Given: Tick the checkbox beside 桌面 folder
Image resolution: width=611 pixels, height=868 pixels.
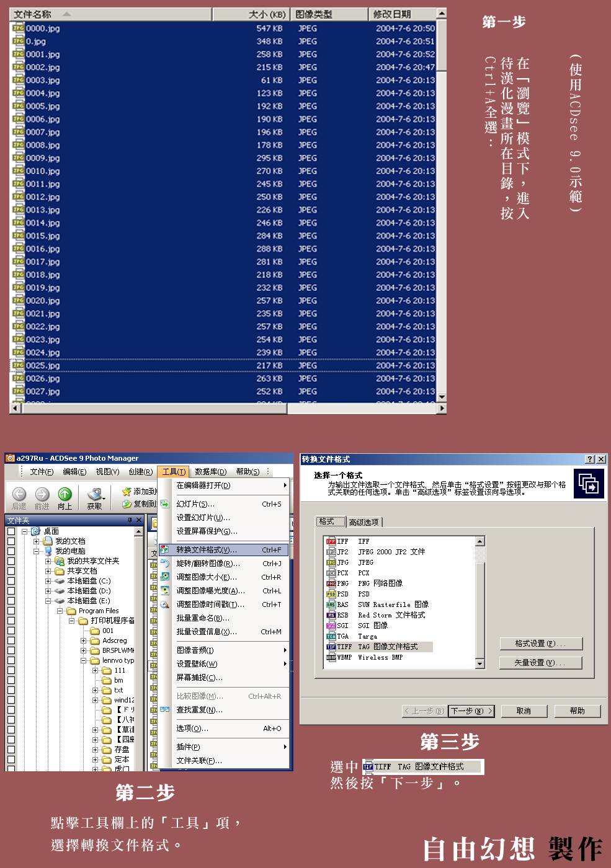Looking at the screenshot, I should pos(11,531).
